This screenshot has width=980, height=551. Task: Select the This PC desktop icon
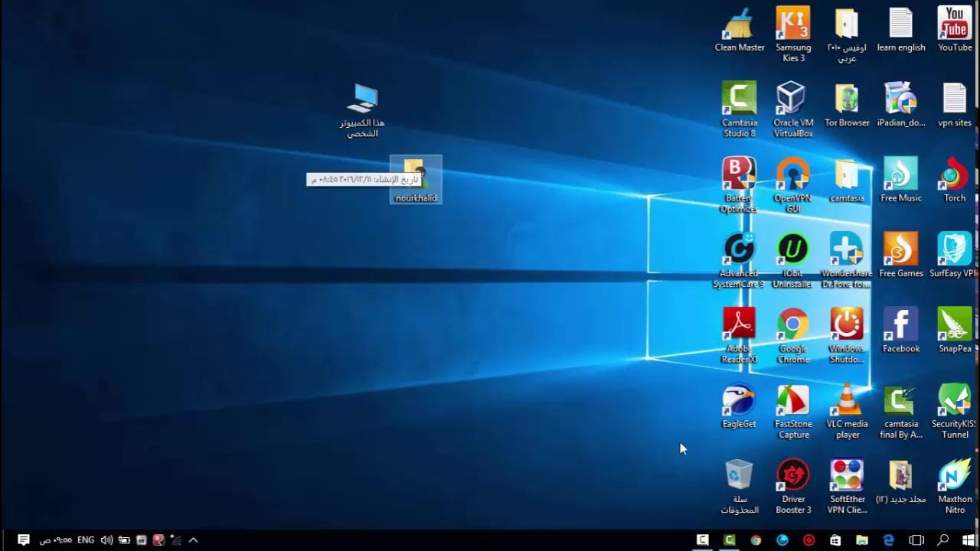tap(362, 110)
